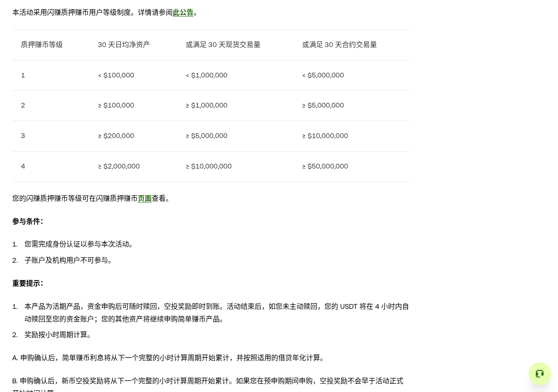This screenshot has height=392, width=558.
Task: Click level 4 in the tier column
Action: click(23, 166)
